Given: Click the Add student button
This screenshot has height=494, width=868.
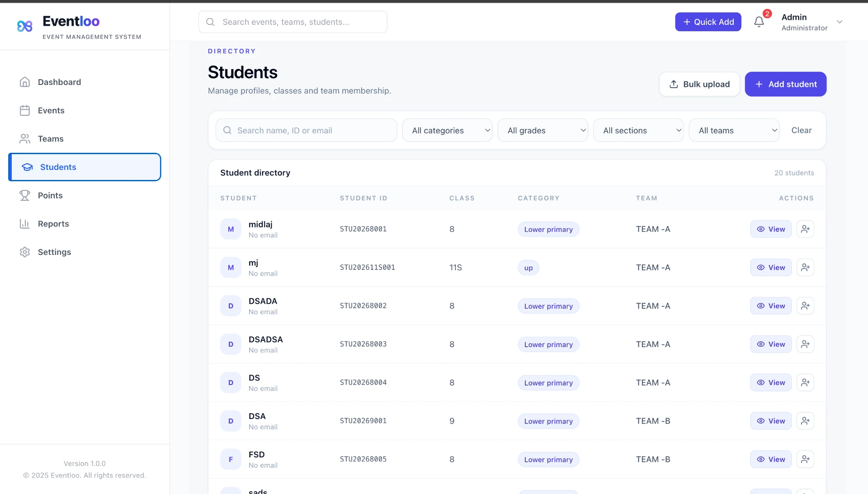Looking at the screenshot, I should (x=786, y=84).
